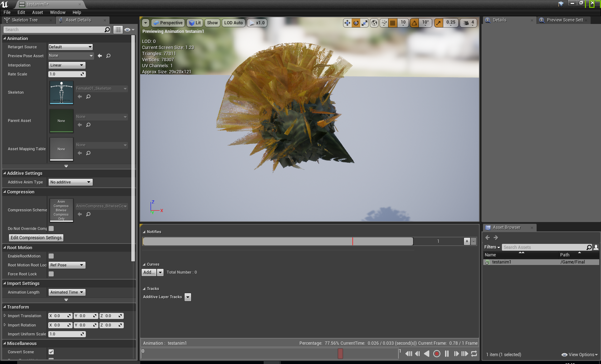601x364 pixels.
Task: Click the Rate Scale value field
Action: coord(67,74)
